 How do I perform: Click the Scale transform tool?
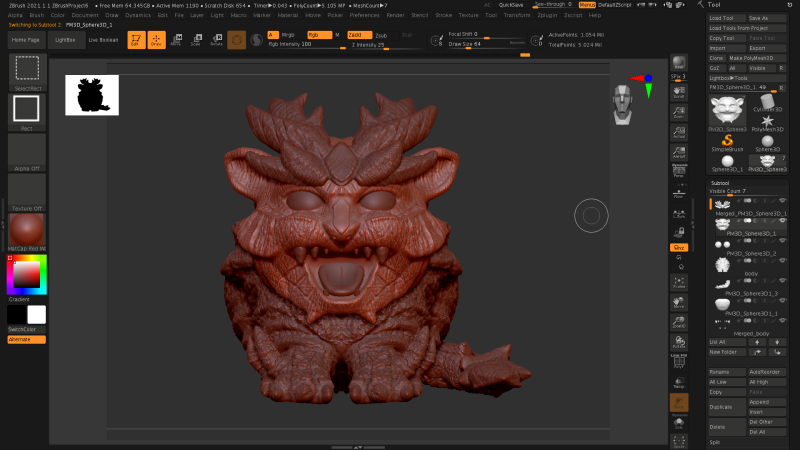point(195,39)
